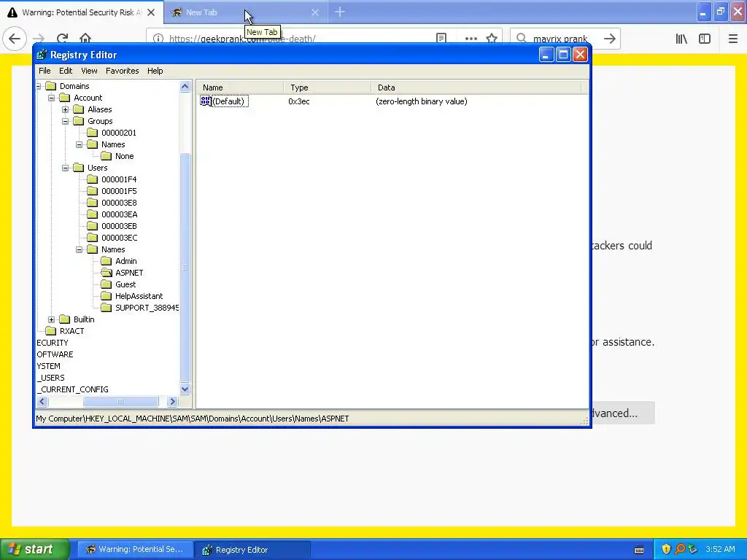Select the Domains folder icon
747x560 pixels.
point(50,86)
